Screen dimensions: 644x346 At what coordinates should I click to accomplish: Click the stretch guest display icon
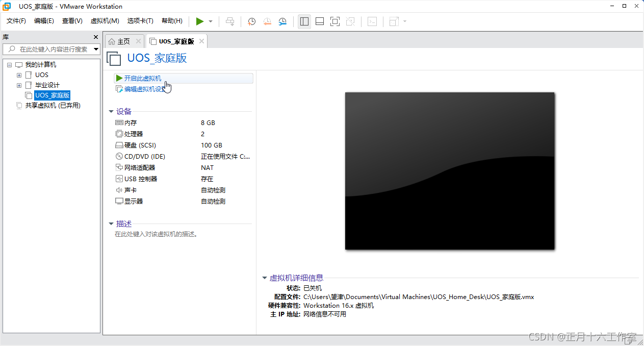click(394, 21)
